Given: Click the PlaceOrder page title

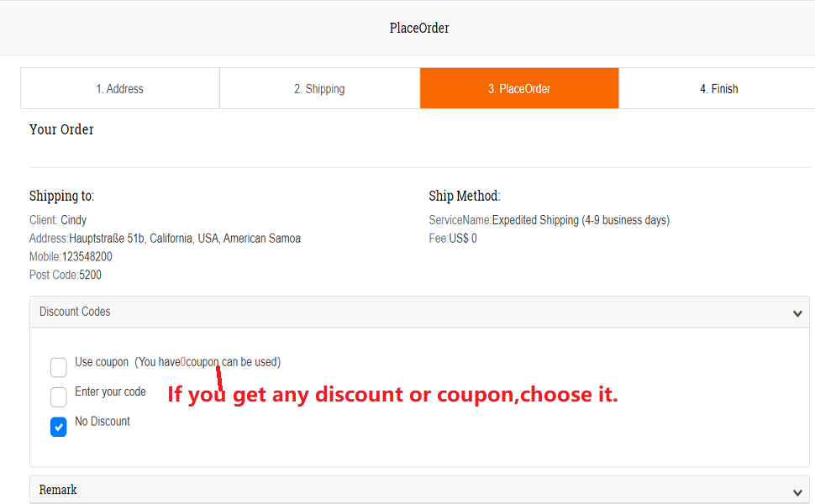Looking at the screenshot, I should pyautogui.click(x=419, y=29).
